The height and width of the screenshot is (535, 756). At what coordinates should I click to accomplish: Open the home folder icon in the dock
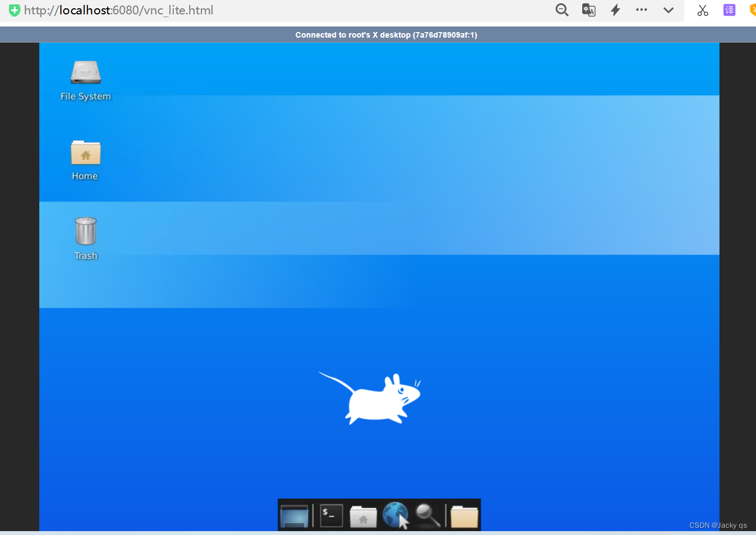pos(363,515)
